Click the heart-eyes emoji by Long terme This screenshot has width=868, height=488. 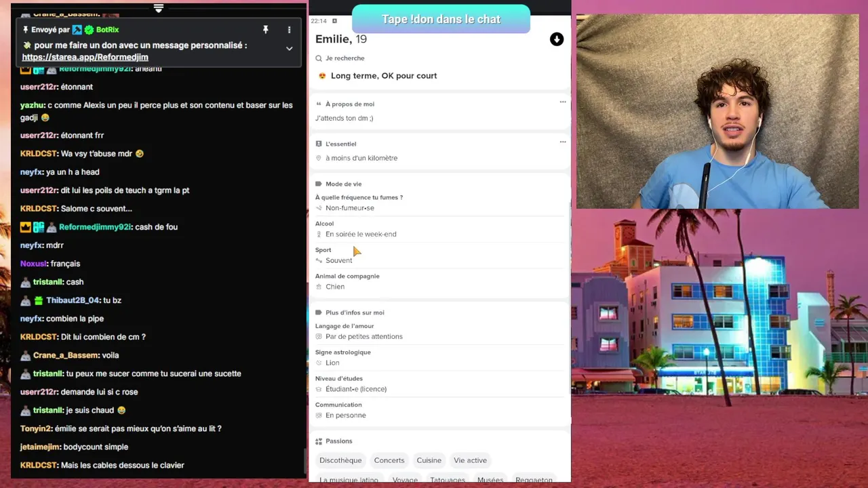(x=322, y=76)
